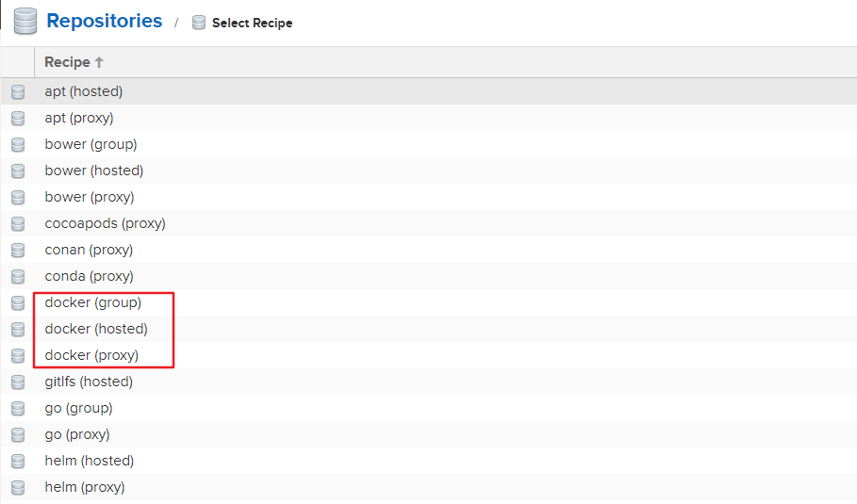Choose the docker (proxy) recipe

pos(91,355)
